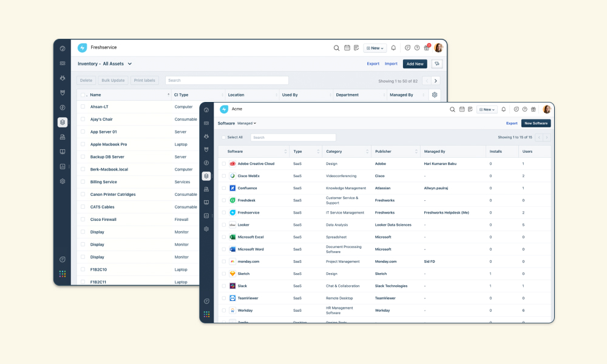
Task: Open the TeamViewer software entry
Action: 248,298
